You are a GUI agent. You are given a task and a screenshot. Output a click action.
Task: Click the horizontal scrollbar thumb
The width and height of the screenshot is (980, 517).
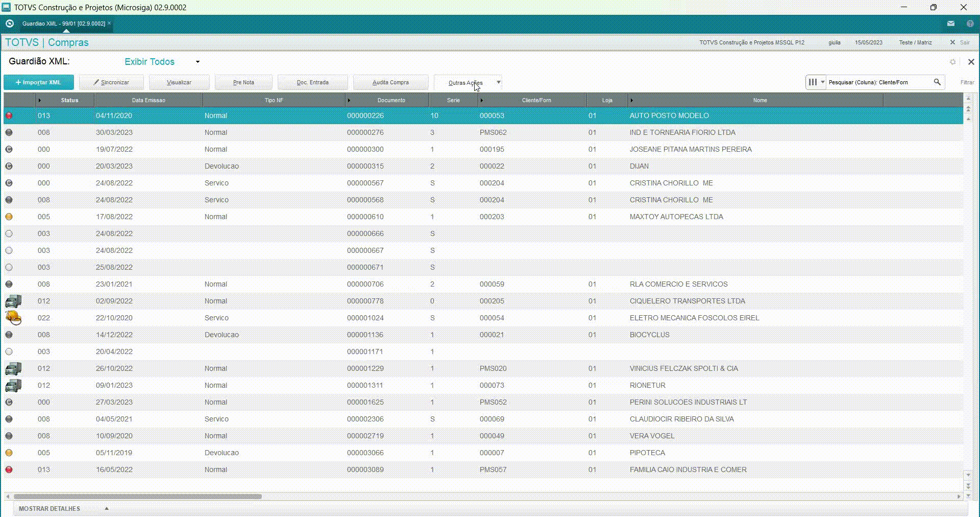tap(137, 496)
